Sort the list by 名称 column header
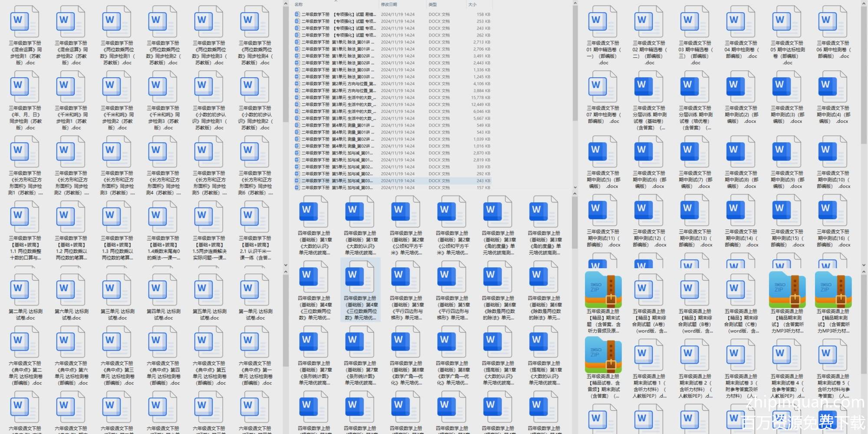Screen dimensions: 868x434 click(299, 4)
